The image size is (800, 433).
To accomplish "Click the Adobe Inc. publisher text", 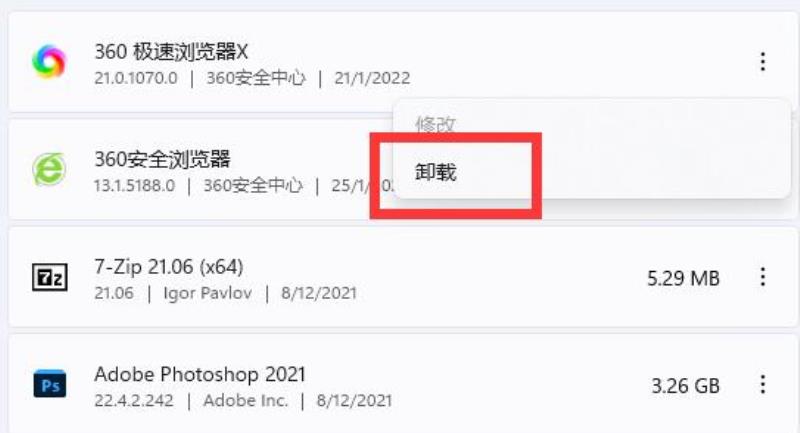I will (x=245, y=401).
